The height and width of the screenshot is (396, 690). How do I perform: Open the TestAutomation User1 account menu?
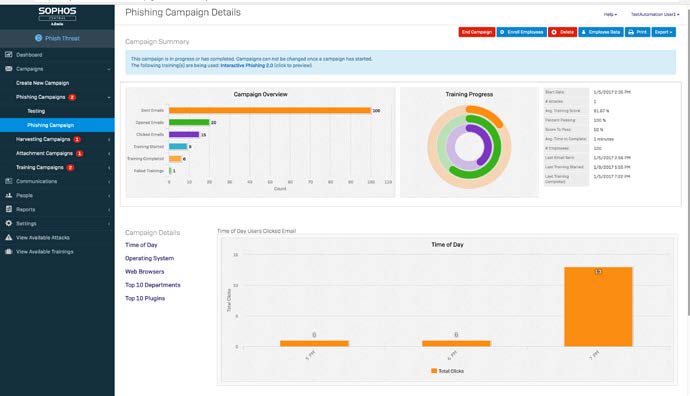coord(655,15)
